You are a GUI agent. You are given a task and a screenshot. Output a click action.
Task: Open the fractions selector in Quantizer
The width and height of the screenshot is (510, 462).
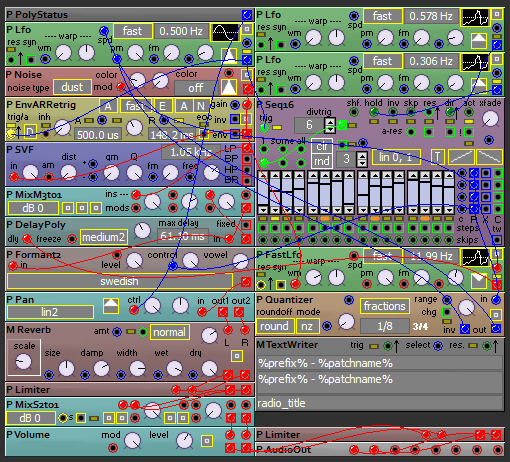(x=384, y=306)
